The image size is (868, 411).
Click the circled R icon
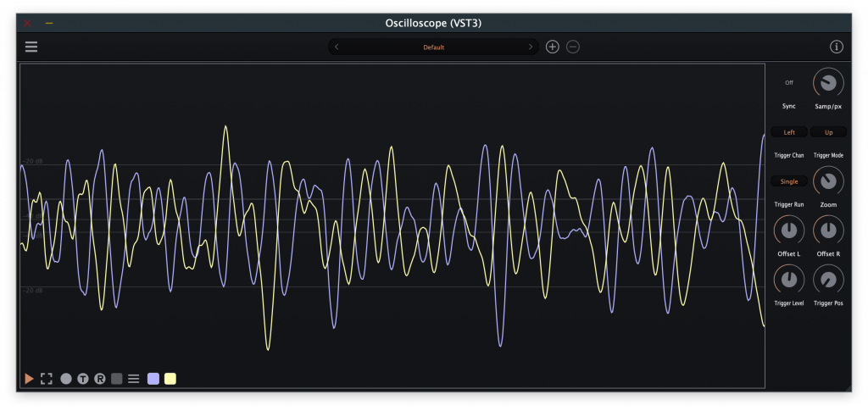click(100, 379)
